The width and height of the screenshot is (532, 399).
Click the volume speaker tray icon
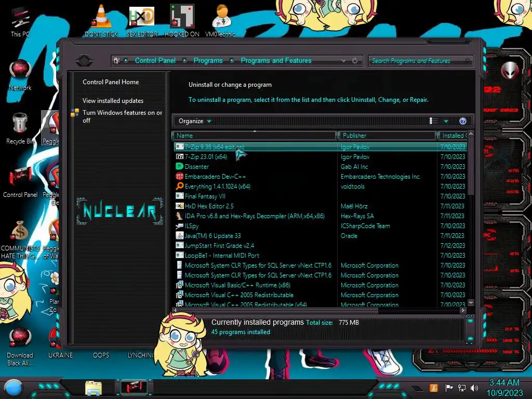pyautogui.click(x=474, y=388)
